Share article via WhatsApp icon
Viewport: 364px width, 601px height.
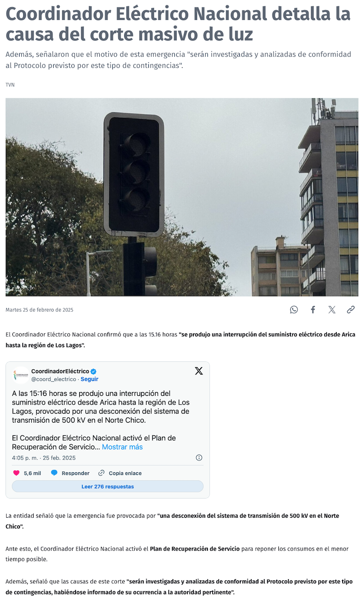[x=294, y=310]
